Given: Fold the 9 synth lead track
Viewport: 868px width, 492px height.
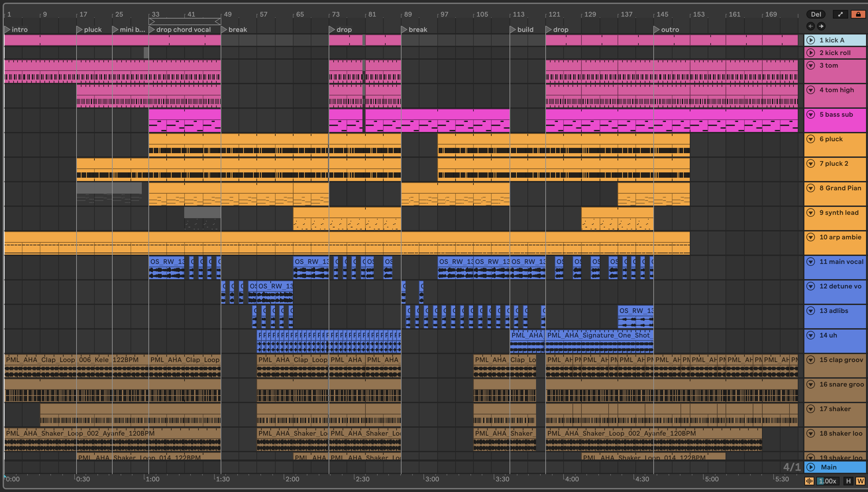Looking at the screenshot, I should 811,213.
